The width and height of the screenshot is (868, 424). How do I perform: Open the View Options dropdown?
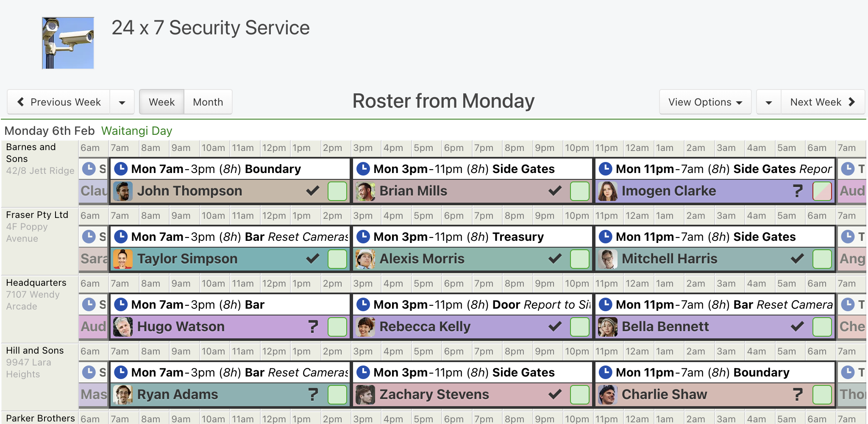[x=705, y=102]
